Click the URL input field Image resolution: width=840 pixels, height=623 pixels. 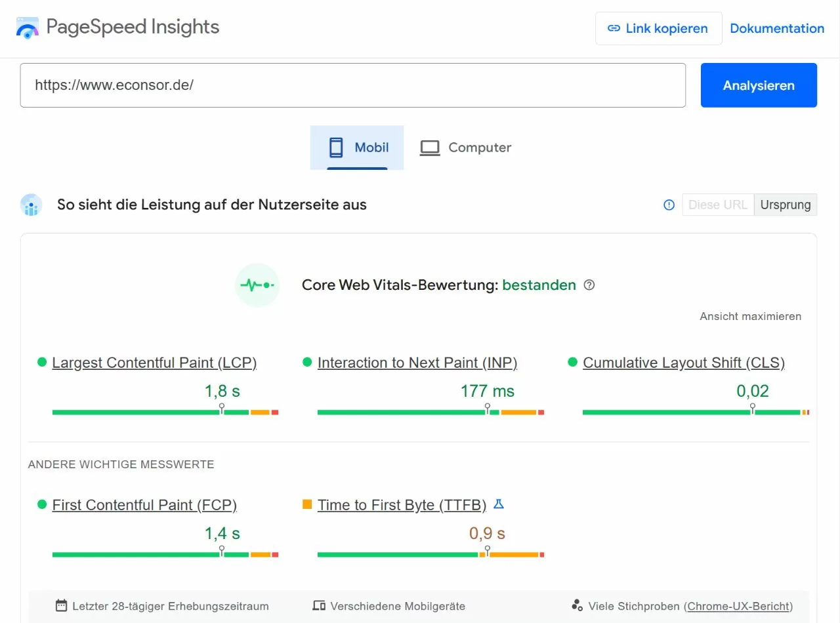[352, 85]
